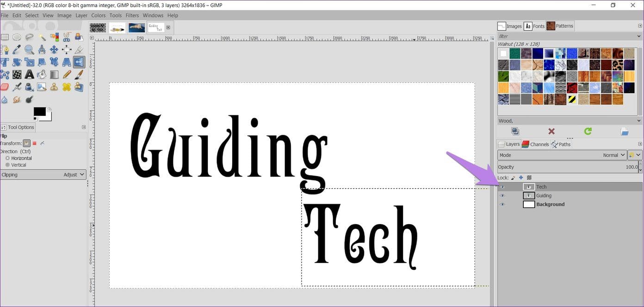The image size is (644, 307).
Task: Close the Guiding Tech image tab
Action: (x=168, y=27)
